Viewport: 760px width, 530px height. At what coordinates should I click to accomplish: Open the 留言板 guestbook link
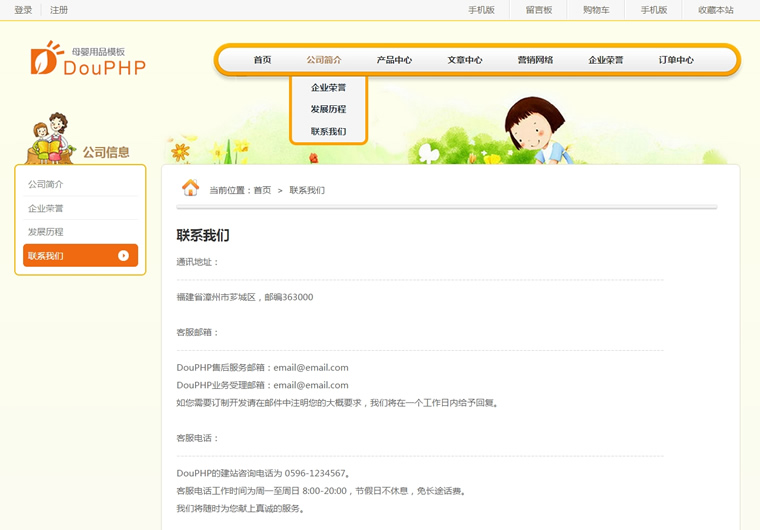coord(539,10)
